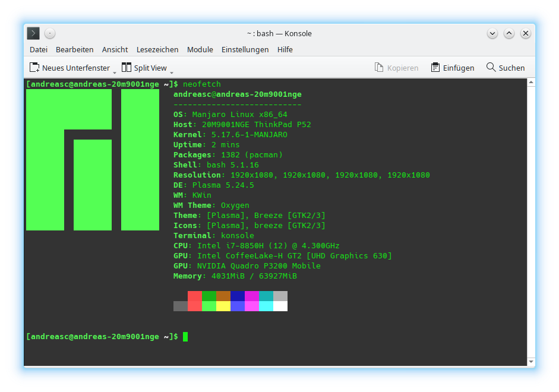Click the scrollbar down arrow on the right edge
The width and height of the screenshot is (559, 392).
[532, 361]
